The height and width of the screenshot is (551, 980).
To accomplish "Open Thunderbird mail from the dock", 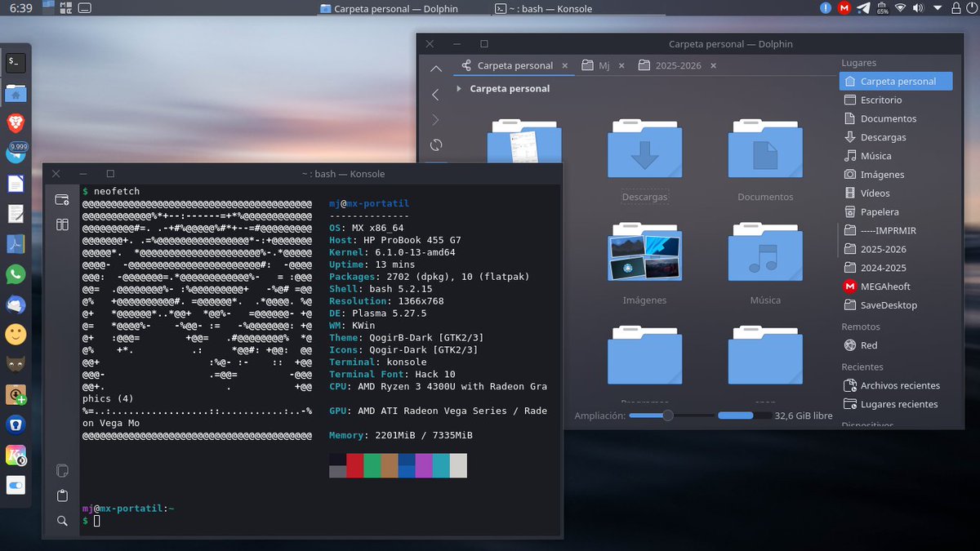I will (x=16, y=304).
